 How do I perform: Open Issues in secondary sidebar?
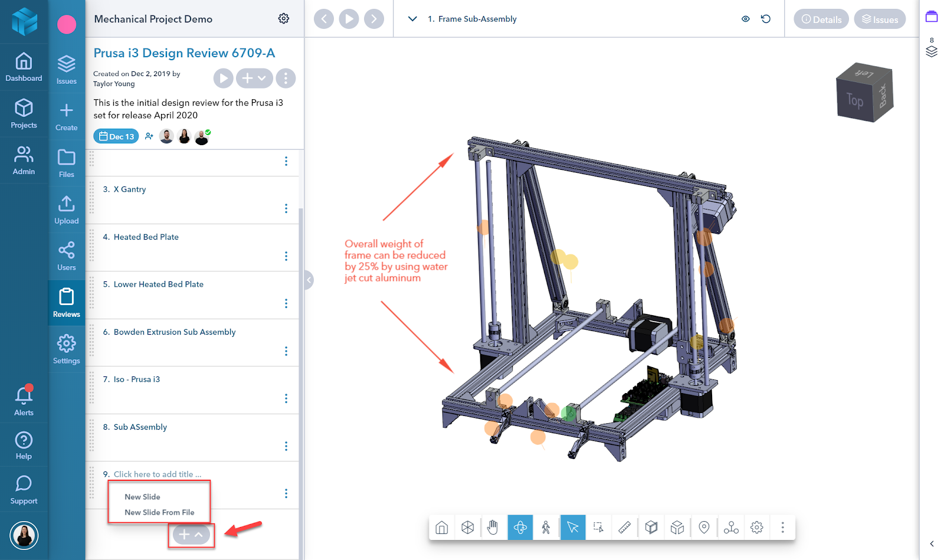click(x=67, y=70)
